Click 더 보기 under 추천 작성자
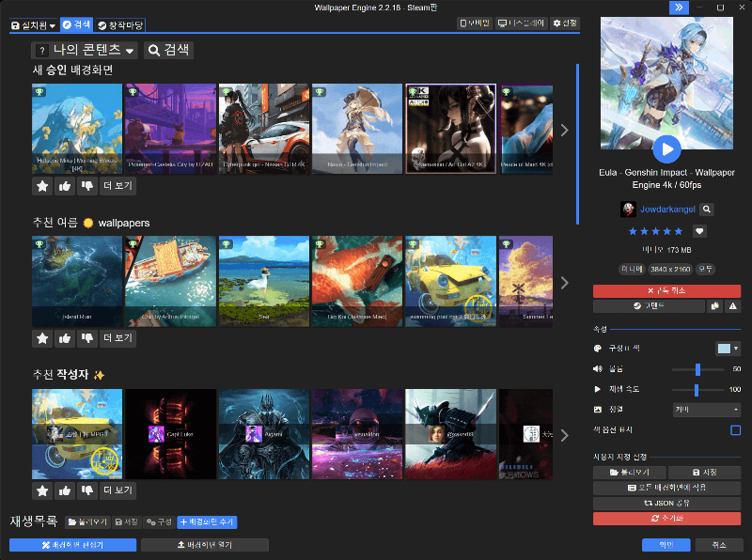Viewport: 752px width, 560px height. pos(118,491)
